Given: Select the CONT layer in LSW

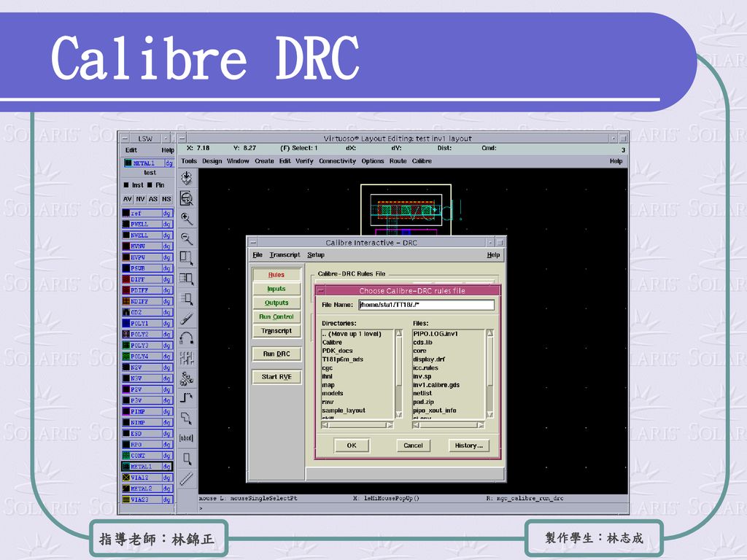Looking at the screenshot, I should coord(147,456).
